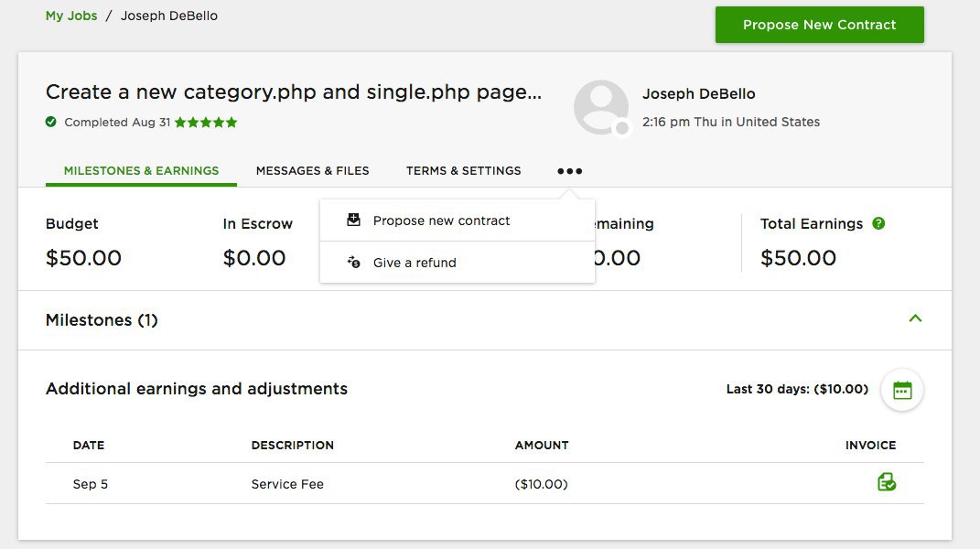Expand the Milestones (1) heading
The width and height of the screenshot is (980, 549).
(x=102, y=320)
